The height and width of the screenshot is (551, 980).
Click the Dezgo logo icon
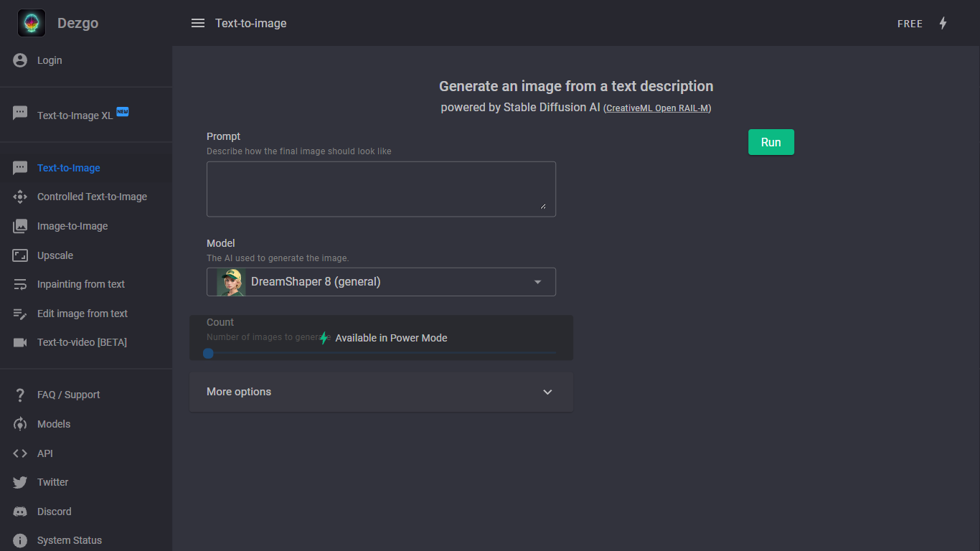point(32,23)
